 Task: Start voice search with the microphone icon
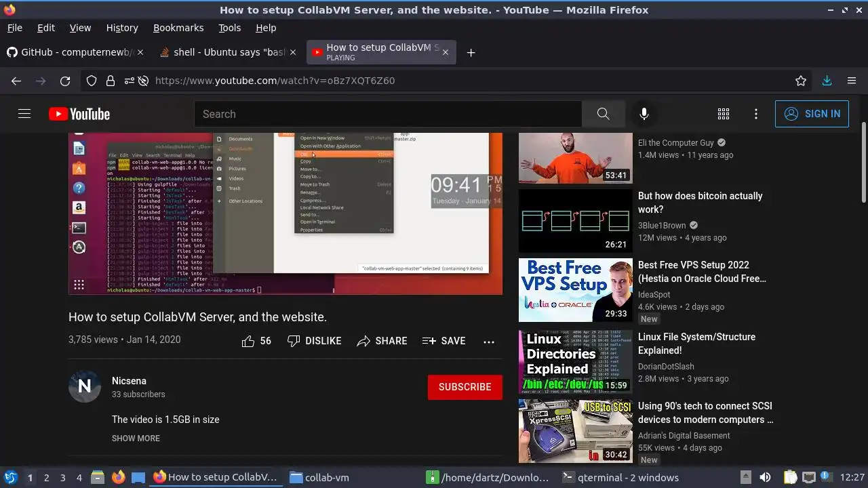644,114
